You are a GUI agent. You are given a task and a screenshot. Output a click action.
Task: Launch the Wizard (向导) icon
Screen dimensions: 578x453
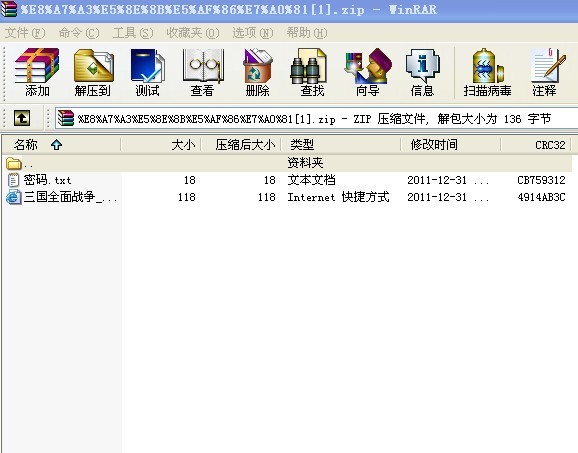point(368,66)
